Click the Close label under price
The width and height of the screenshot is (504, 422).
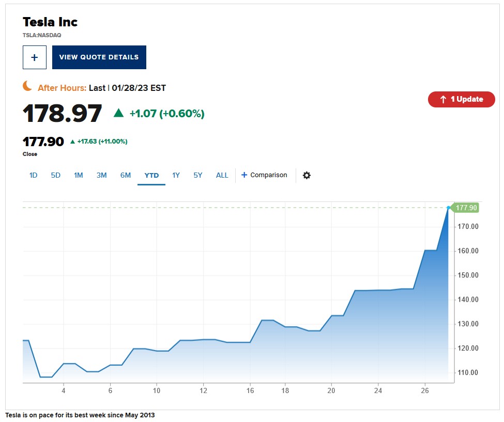pos(30,154)
